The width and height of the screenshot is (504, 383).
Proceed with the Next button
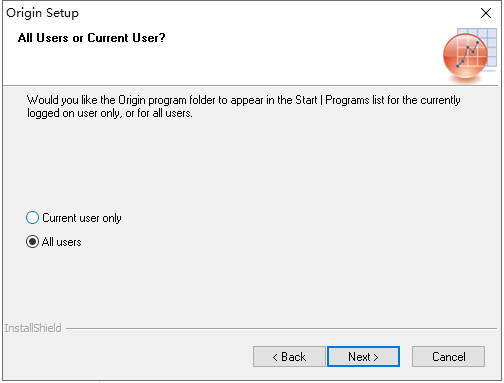[x=363, y=357]
